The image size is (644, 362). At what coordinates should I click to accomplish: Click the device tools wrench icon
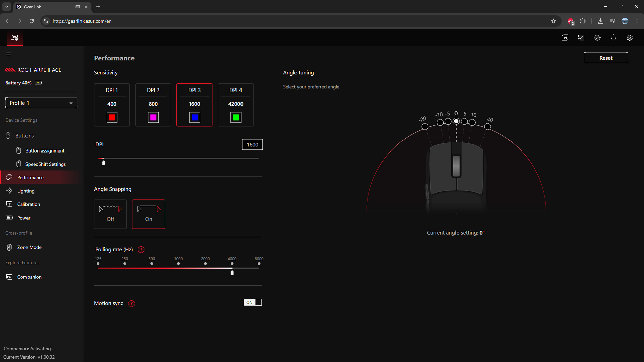click(581, 38)
